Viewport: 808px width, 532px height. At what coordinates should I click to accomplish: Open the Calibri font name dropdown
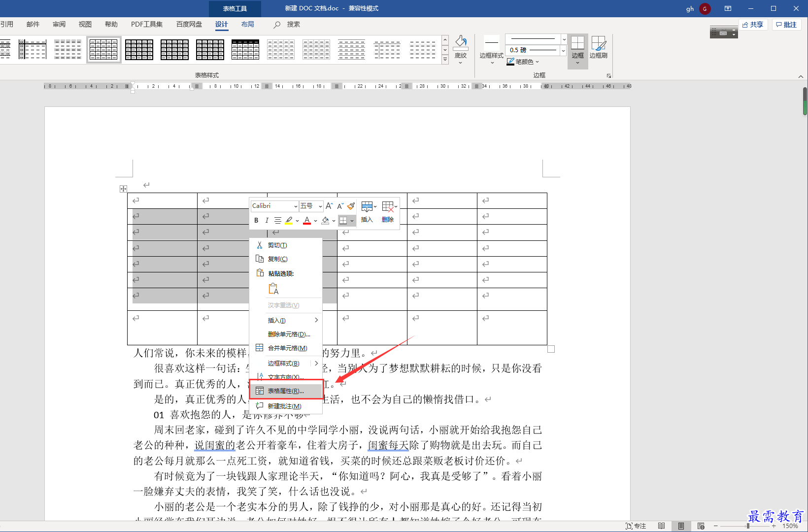pyautogui.click(x=296, y=206)
